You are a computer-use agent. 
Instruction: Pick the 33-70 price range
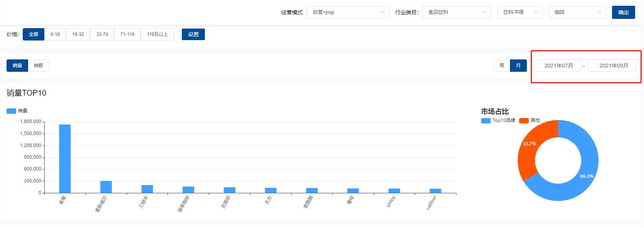point(102,34)
